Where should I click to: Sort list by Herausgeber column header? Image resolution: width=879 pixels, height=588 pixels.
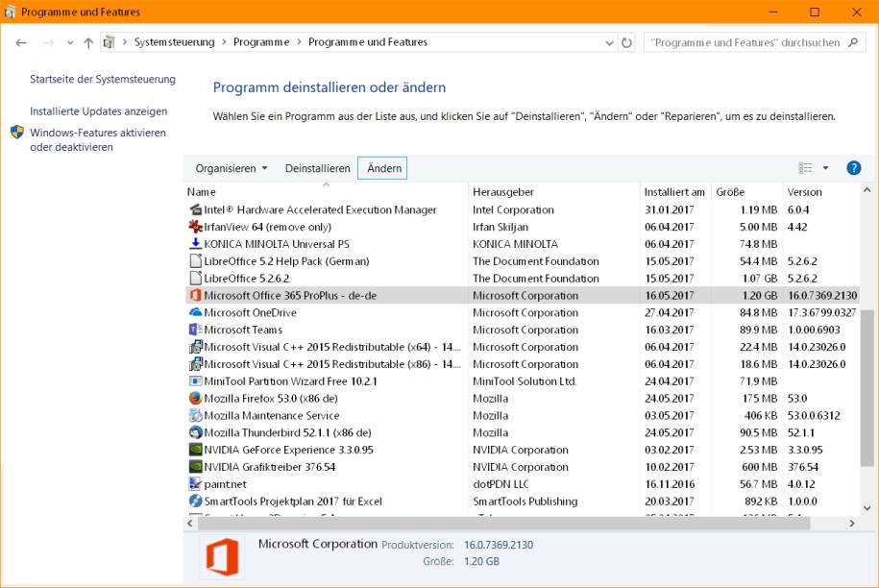[x=502, y=192]
